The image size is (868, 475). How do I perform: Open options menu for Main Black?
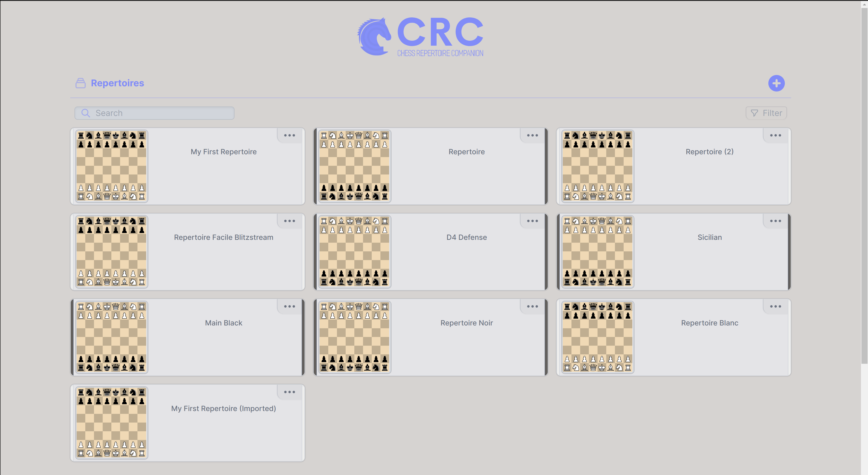pyautogui.click(x=289, y=306)
